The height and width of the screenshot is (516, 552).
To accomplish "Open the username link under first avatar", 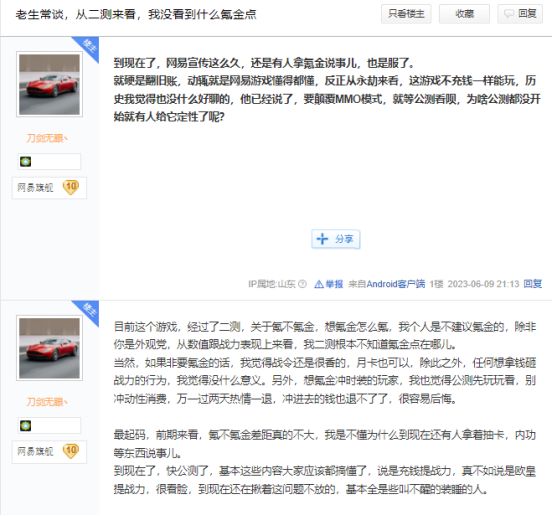I will pyautogui.click(x=46, y=138).
